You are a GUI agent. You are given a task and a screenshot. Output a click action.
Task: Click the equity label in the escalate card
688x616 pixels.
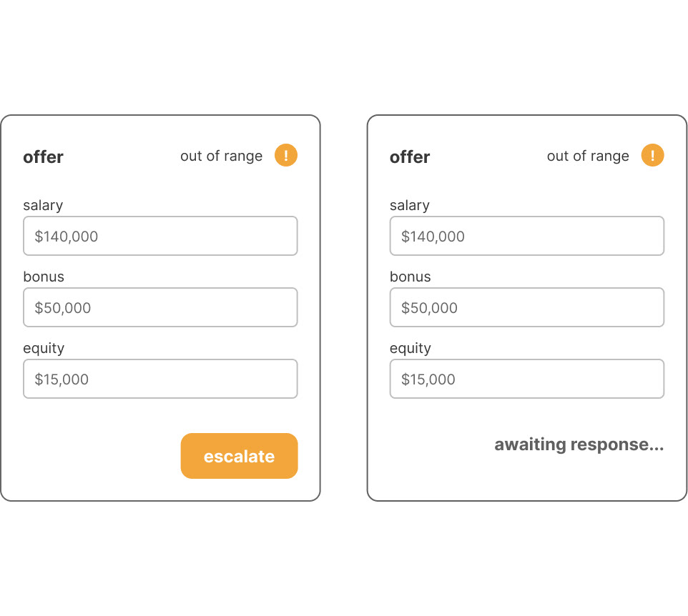point(44,348)
